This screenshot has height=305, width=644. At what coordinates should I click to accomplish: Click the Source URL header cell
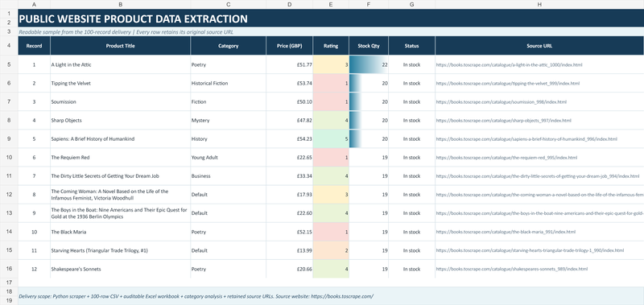[x=539, y=46]
